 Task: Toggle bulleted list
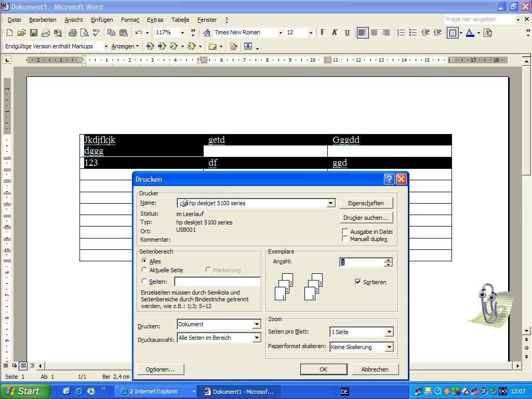coord(413,33)
